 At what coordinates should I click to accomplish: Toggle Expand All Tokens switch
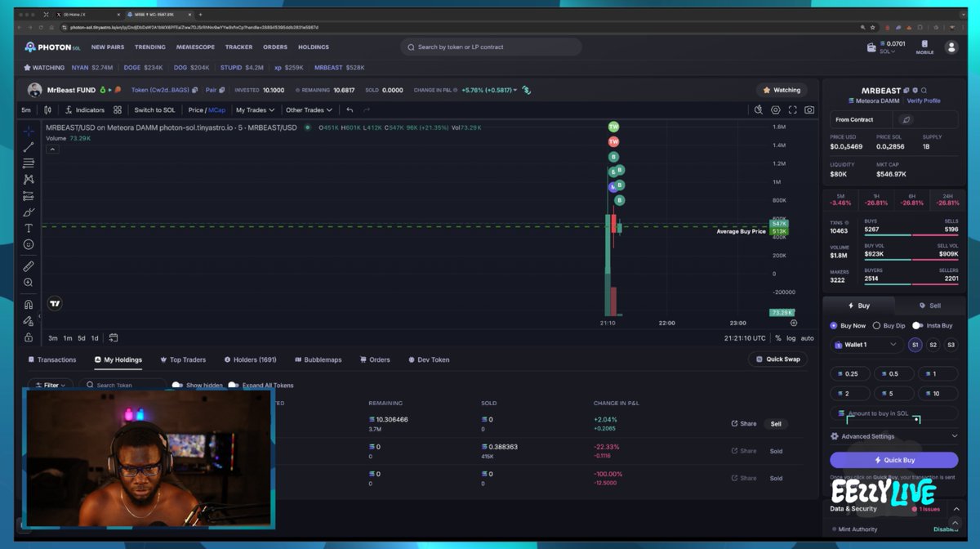(234, 385)
